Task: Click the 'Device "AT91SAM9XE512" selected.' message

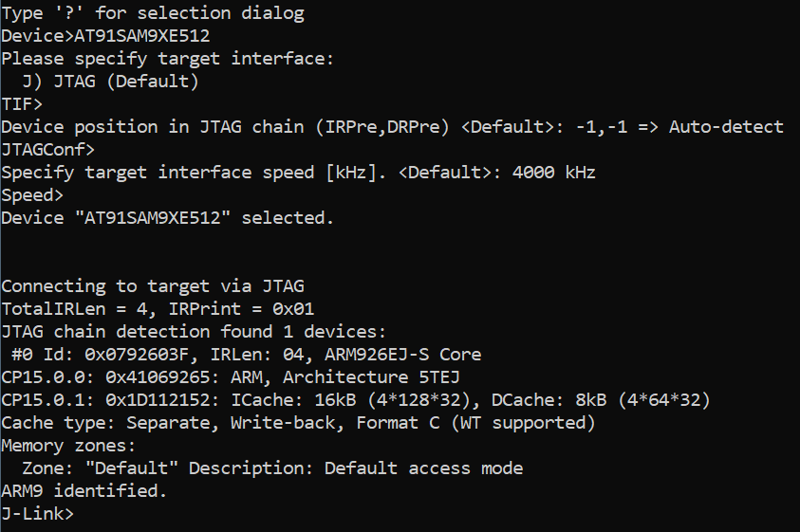Action: [168, 218]
